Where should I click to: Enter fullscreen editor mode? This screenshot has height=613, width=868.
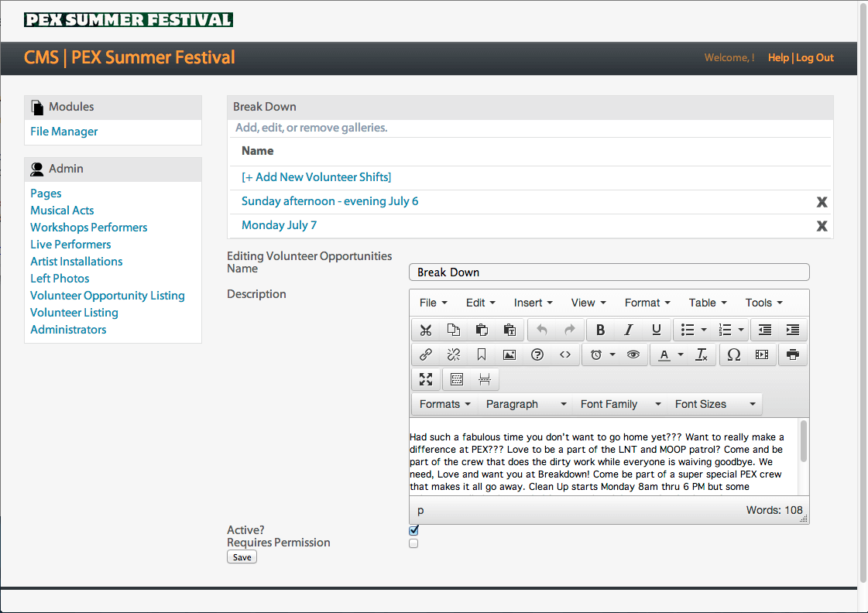click(426, 379)
